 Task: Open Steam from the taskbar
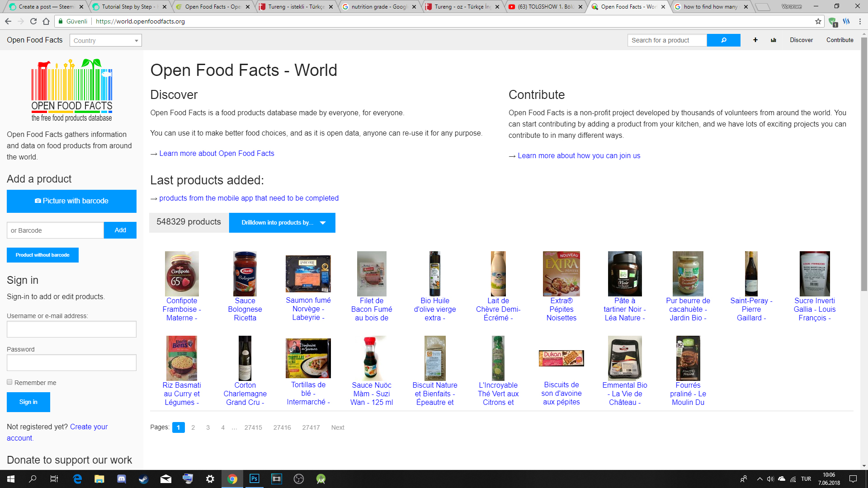[144, 479]
